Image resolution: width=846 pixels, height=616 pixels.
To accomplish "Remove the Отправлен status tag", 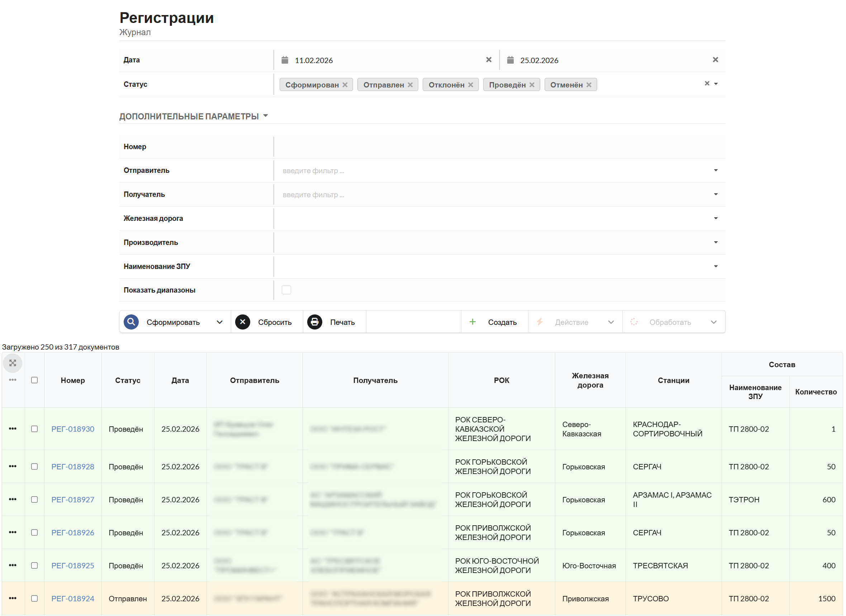I will tap(410, 85).
